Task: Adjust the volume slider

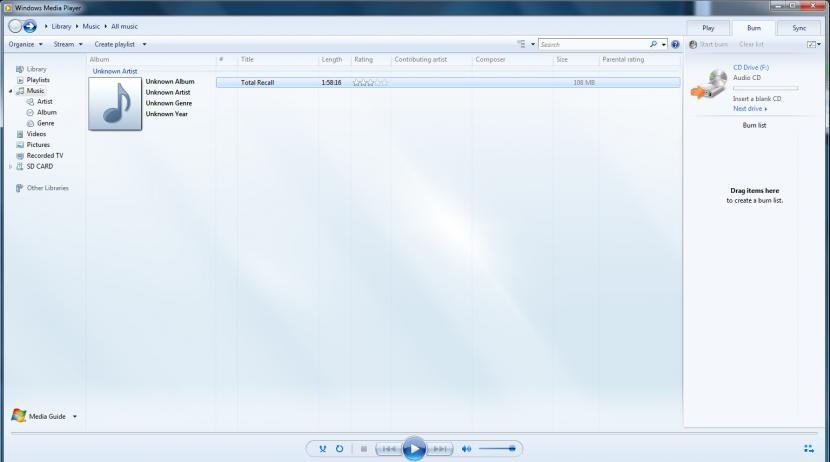Action: pyautogui.click(x=497, y=449)
